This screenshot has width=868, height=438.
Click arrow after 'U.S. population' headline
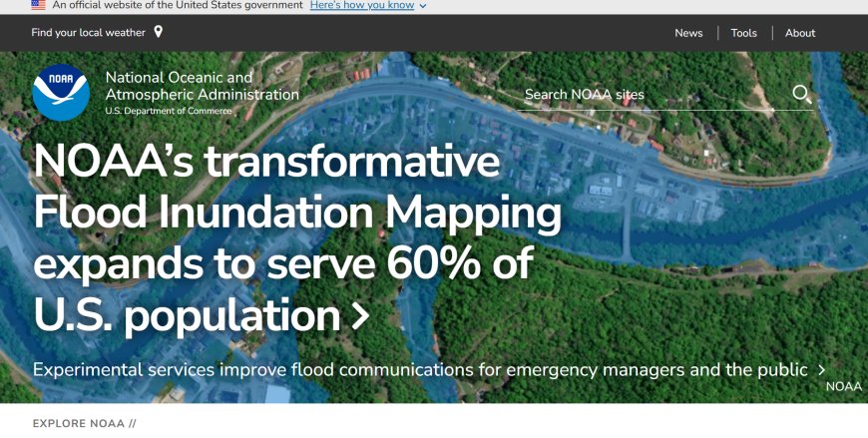[360, 316]
